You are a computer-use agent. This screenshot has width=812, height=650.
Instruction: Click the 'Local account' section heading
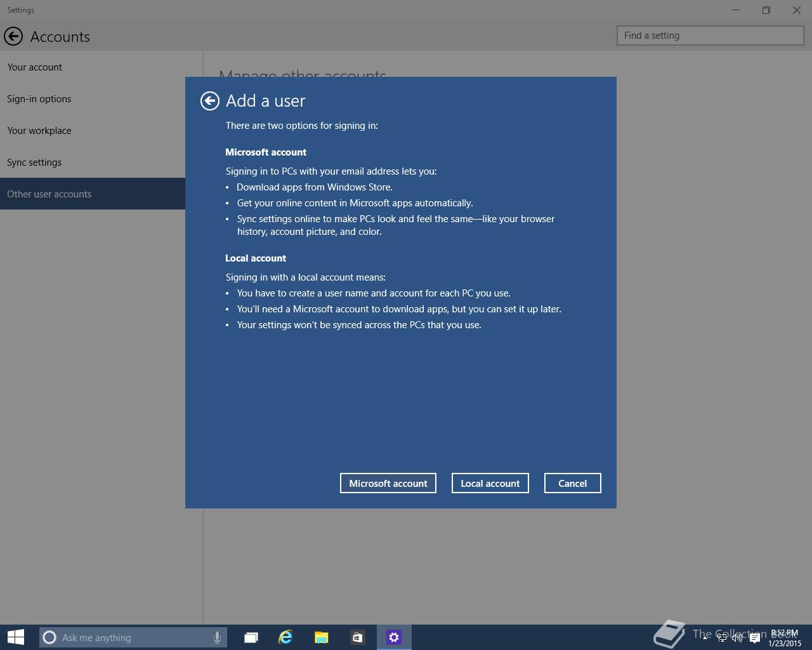pyautogui.click(x=256, y=258)
